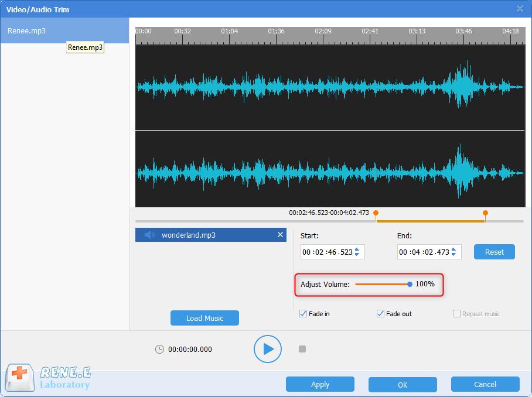
Task: Apply the trim settings
Action: [x=320, y=385]
